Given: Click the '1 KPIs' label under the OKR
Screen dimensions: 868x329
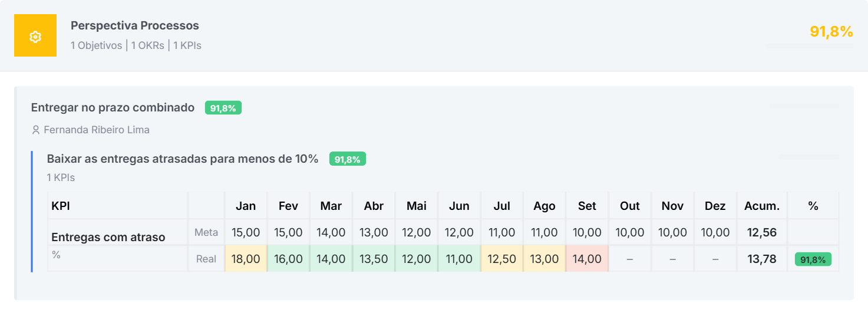Looking at the screenshot, I should click(61, 177).
